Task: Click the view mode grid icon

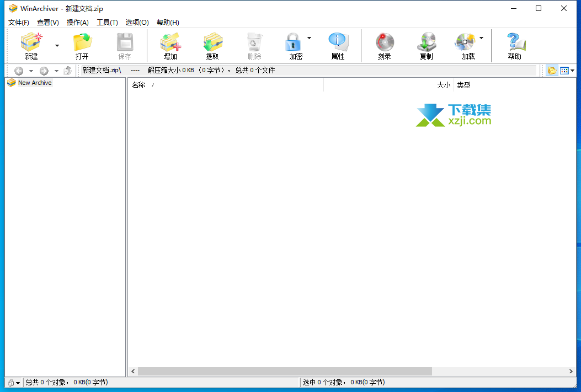Action: (564, 71)
